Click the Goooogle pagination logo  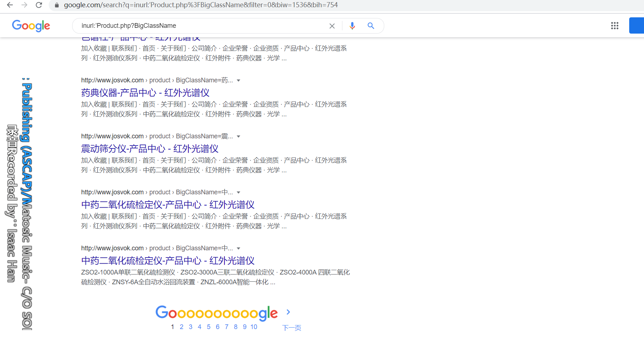(x=216, y=313)
